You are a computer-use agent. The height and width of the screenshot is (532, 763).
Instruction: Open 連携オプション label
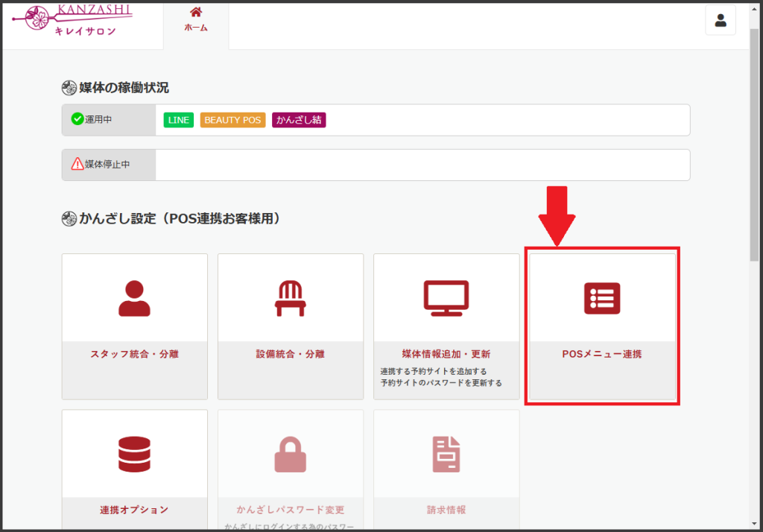pos(134,510)
